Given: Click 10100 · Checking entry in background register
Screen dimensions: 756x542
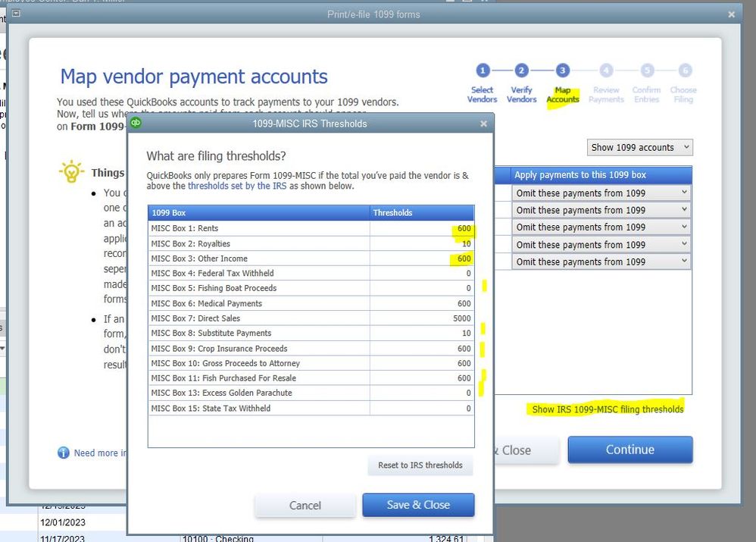Looking at the screenshot, I should [x=218, y=538].
